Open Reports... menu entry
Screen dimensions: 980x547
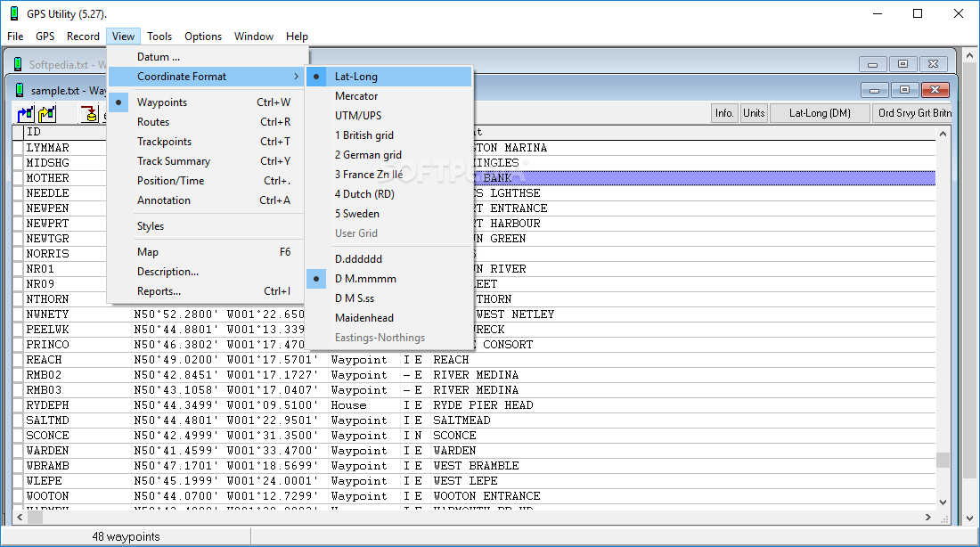pos(207,291)
